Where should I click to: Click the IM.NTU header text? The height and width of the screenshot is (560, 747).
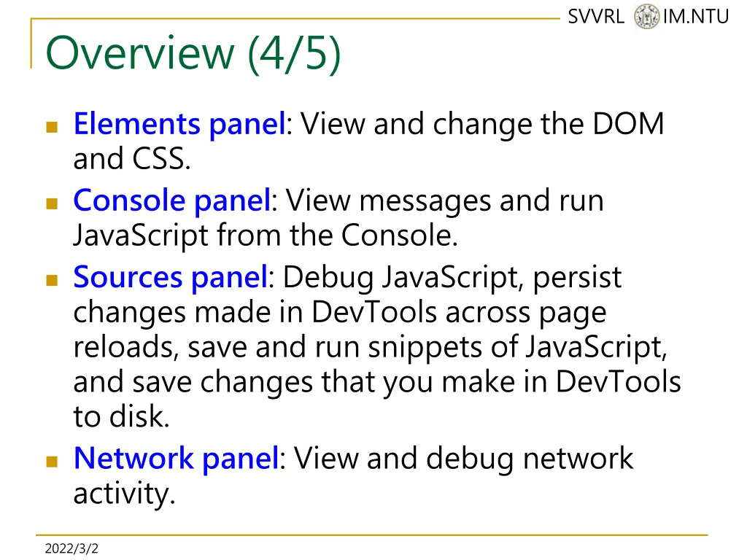(x=695, y=17)
